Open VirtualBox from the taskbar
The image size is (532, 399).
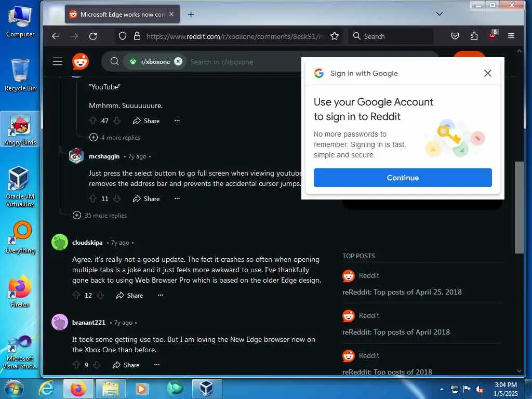[x=207, y=389]
